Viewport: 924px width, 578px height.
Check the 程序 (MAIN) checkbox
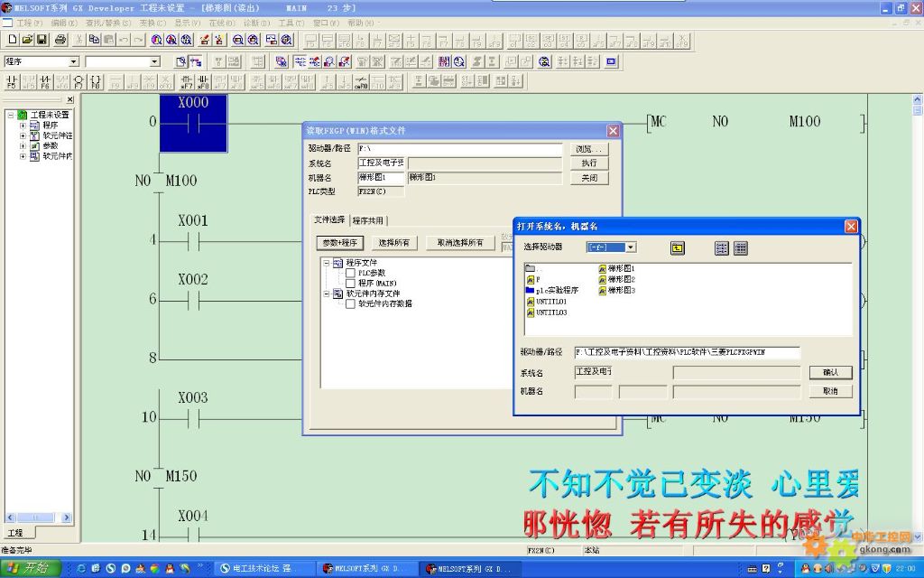[351, 283]
